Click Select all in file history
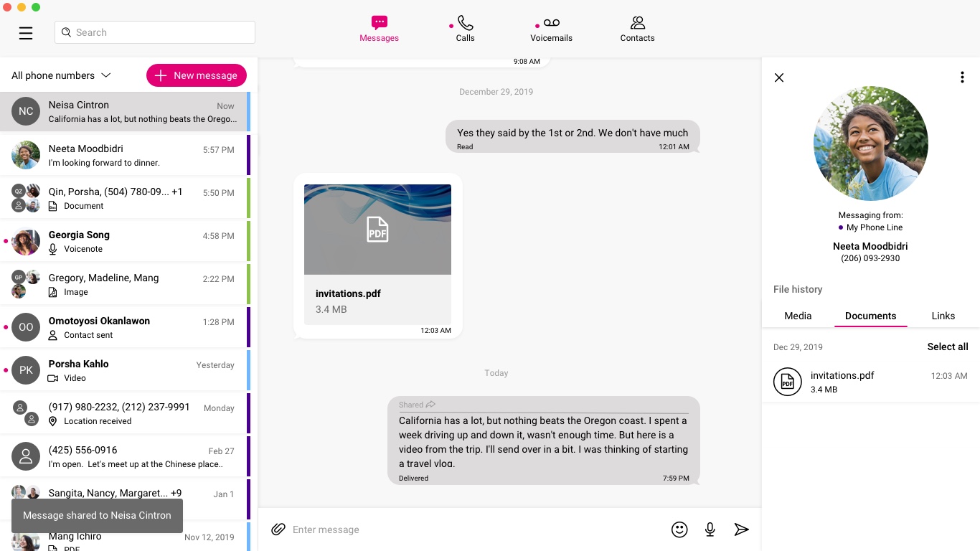Image resolution: width=980 pixels, height=551 pixels. click(948, 347)
